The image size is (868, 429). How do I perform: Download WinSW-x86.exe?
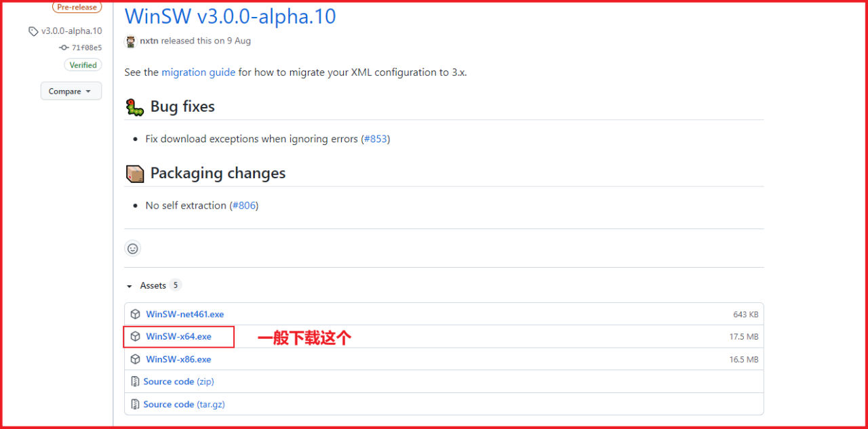click(179, 359)
